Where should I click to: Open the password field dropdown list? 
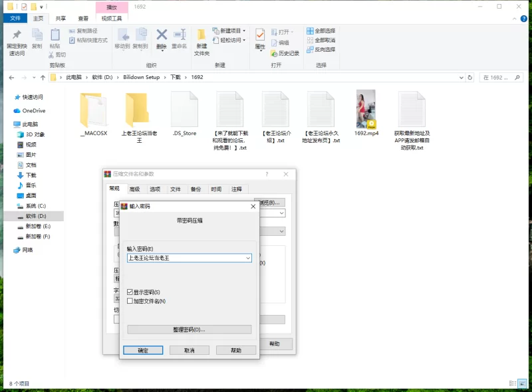pyautogui.click(x=247, y=258)
